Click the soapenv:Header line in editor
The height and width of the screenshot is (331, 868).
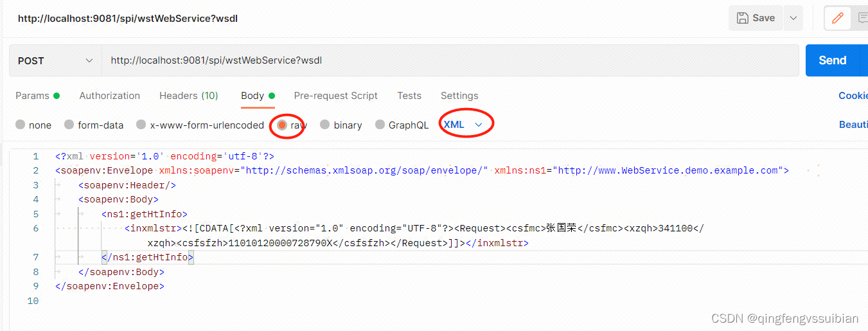point(127,185)
